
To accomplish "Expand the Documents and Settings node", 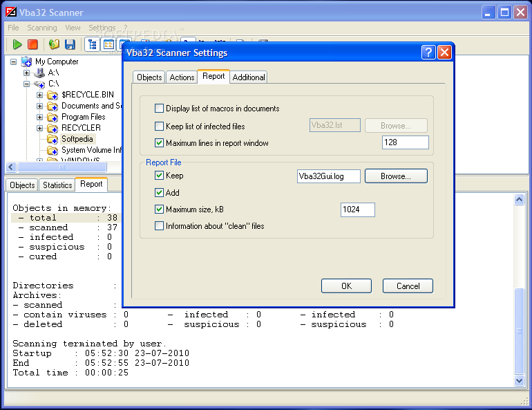I will click(39, 106).
